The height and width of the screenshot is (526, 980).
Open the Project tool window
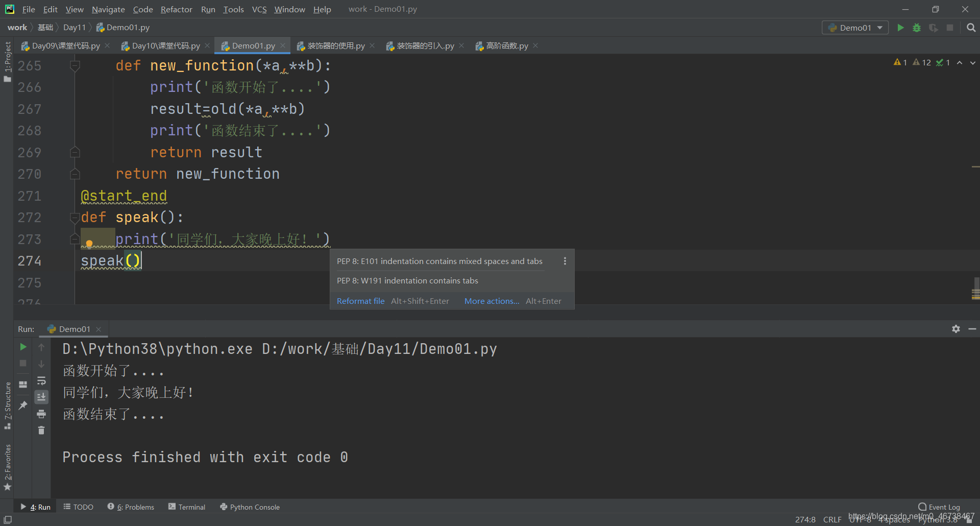tap(7, 62)
